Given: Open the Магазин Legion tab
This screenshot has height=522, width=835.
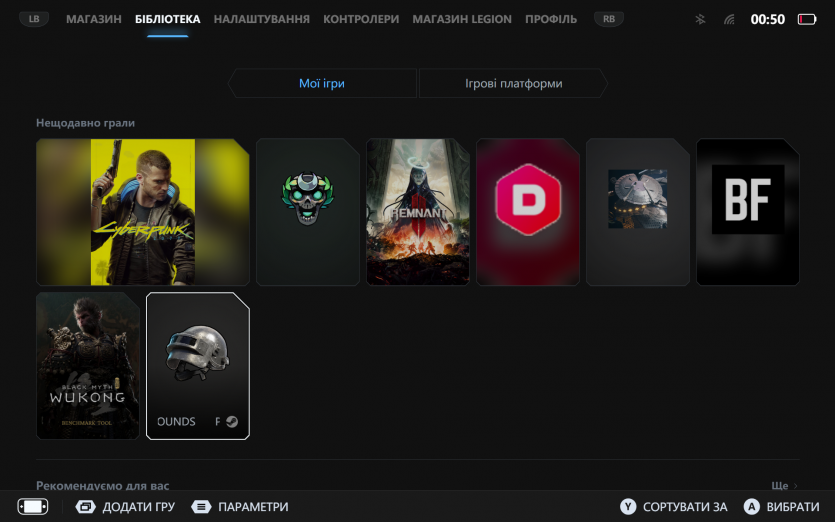Looking at the screenshot, I should (x=462, y=19).
